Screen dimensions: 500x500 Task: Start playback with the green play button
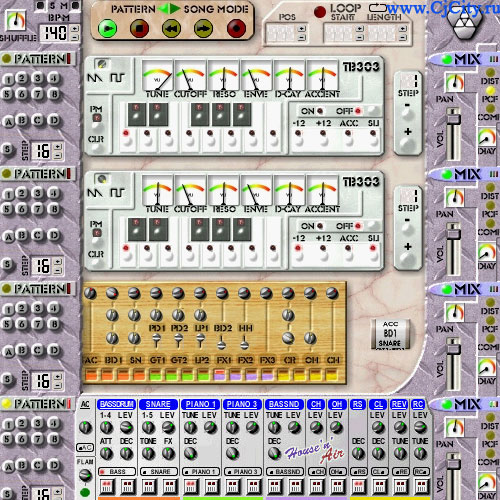coord(107,29)
